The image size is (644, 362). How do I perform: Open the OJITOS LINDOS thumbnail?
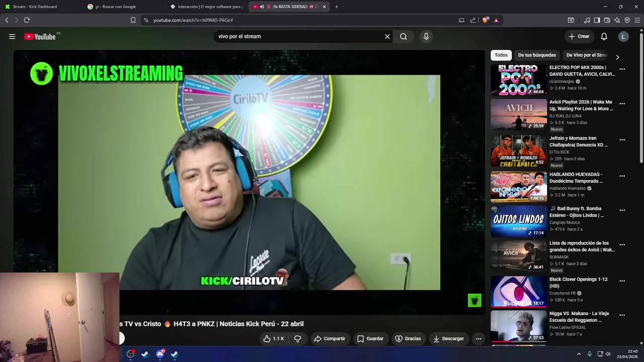519,221
